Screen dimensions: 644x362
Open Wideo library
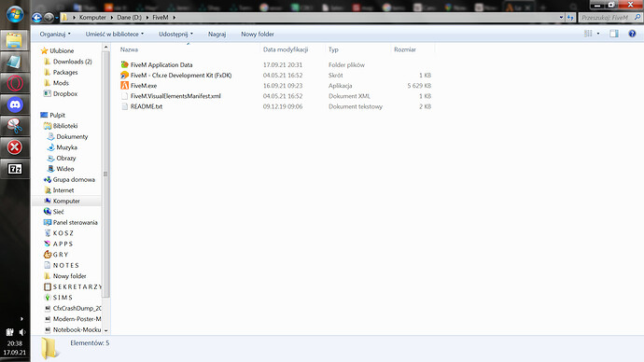[65, 169]
